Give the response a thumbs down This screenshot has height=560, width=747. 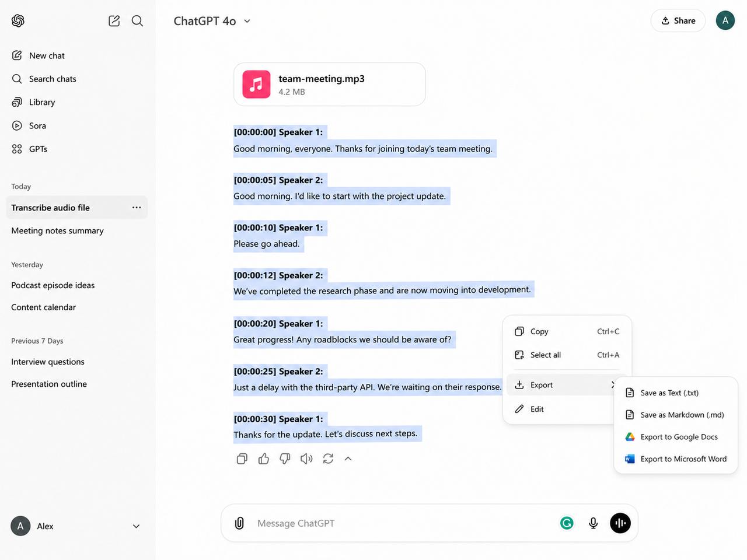tap(285, 459)
